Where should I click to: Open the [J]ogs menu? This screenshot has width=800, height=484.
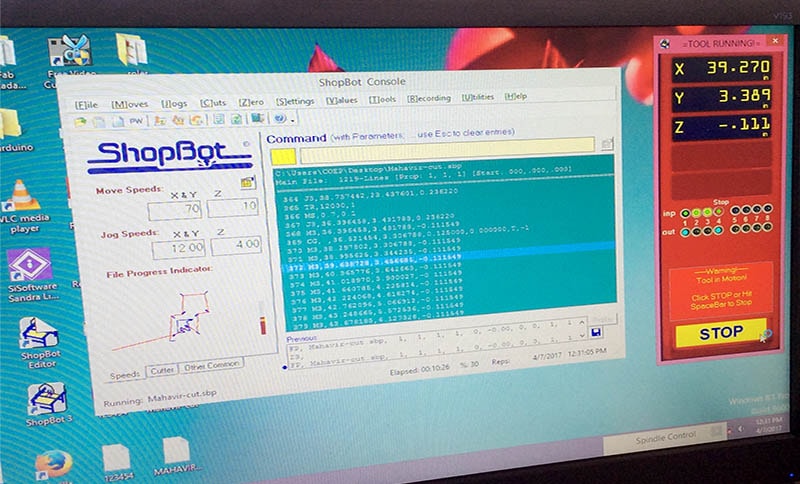tap(174, 103)
